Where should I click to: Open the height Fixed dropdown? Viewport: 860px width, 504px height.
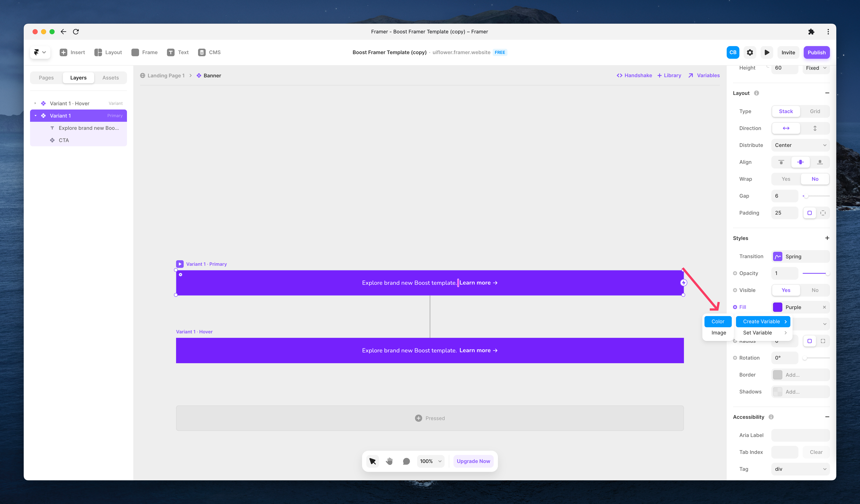pos(816,68)
